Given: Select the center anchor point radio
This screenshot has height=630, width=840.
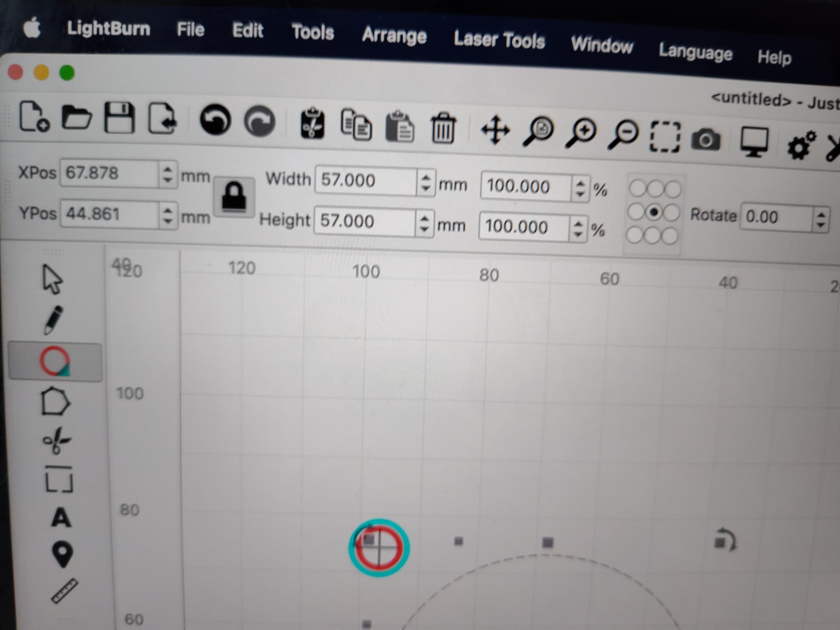Looking at the screenshot, I should click(x=654, y=213).
